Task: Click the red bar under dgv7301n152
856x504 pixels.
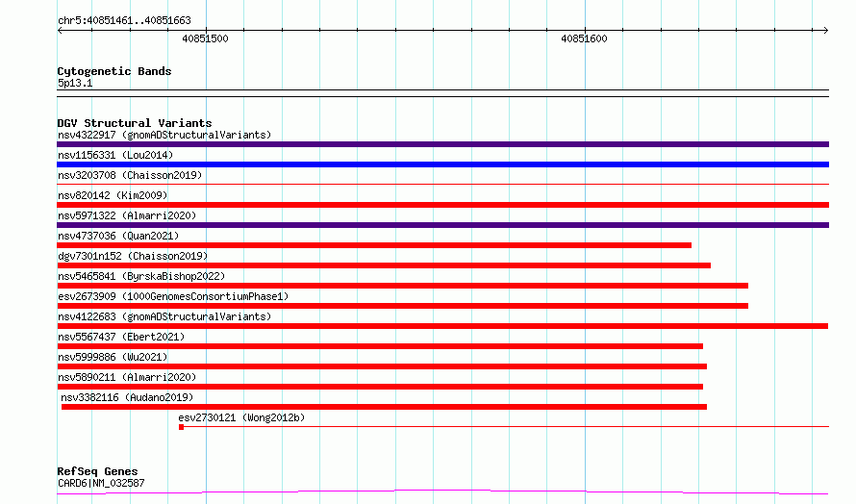Action: click(x=384, y=265)
